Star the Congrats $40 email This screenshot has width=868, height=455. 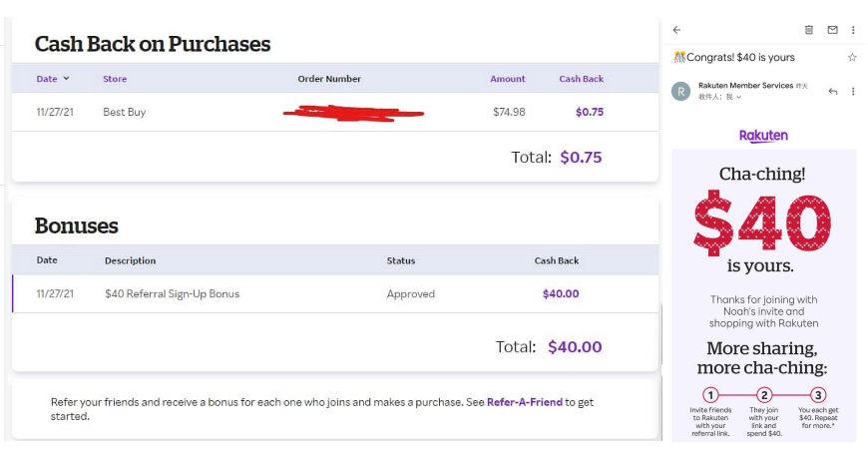click(852, 57)
